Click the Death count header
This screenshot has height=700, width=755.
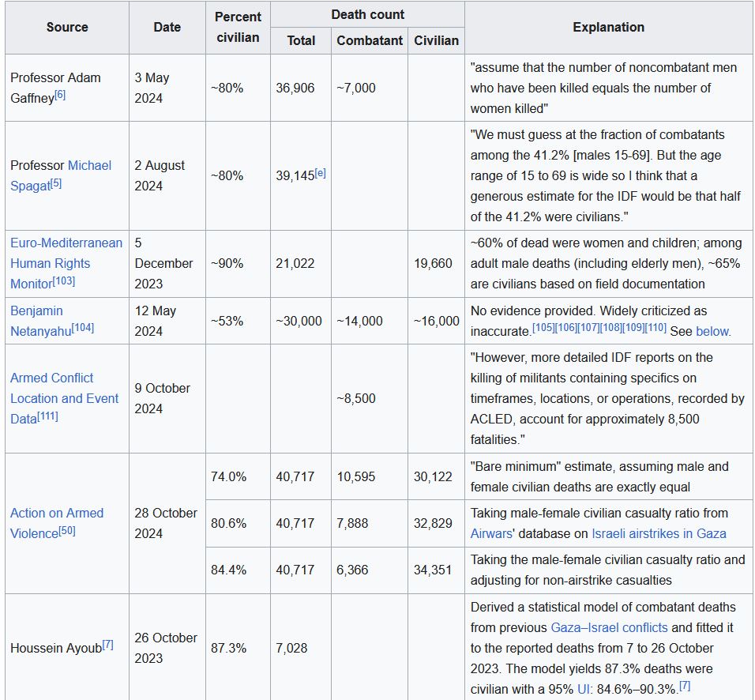[x=367, y=14]
